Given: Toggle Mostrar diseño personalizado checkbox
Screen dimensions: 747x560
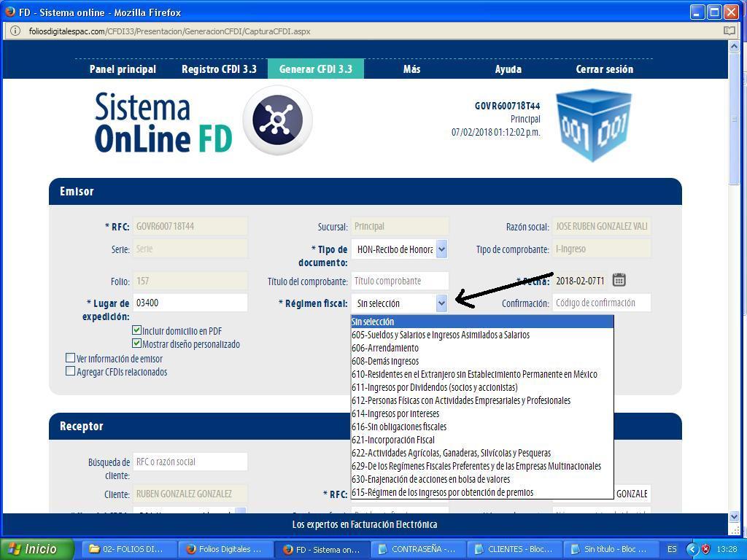Looking at the screenshot, I should tap(136, 343).
